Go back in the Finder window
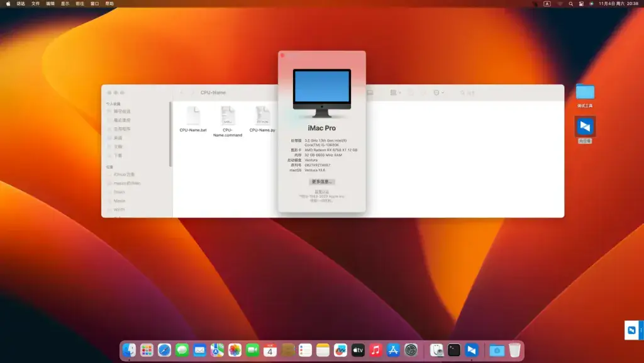The width and height of the screenshot is (644, 363). click(182, 93)
